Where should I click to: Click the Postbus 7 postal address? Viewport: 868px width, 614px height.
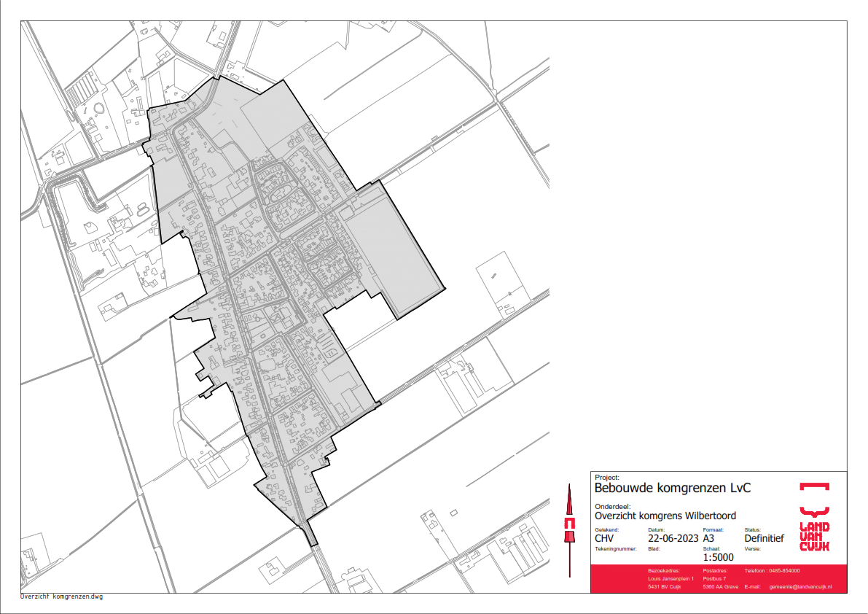[x=716, y=579]
